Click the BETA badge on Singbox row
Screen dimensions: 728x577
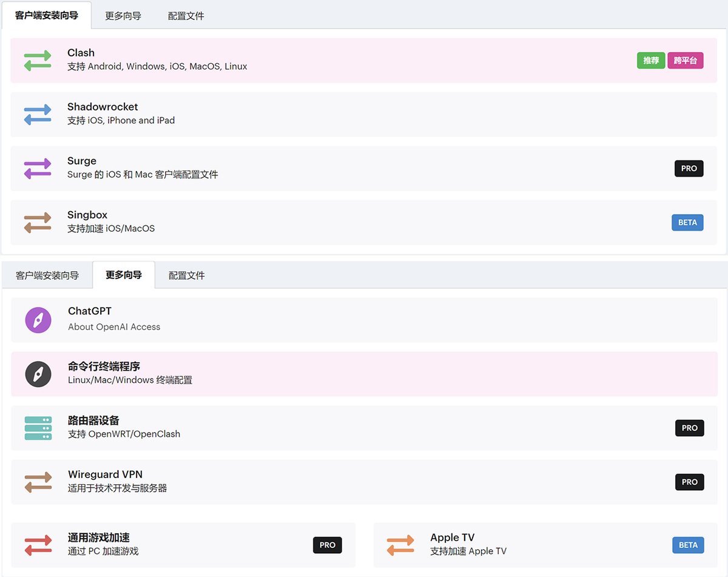[687, 223]
